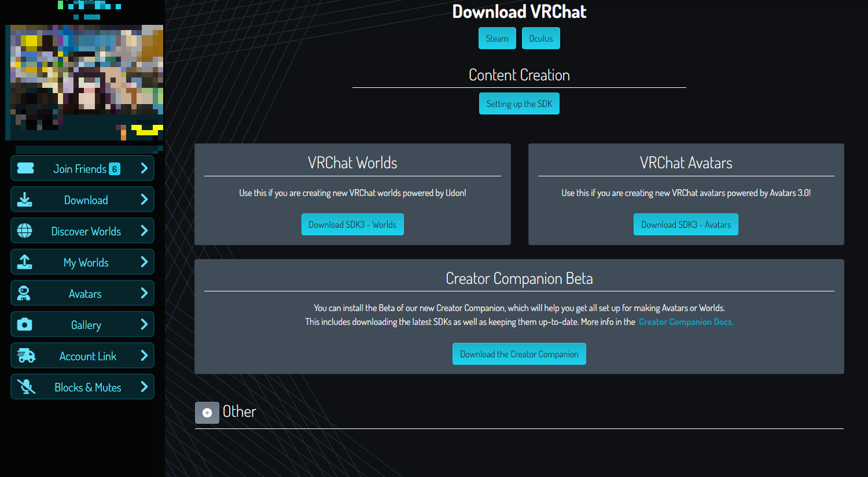Click the Account Link chevron arrow
The image size is (868, 477).
point(144,356)
